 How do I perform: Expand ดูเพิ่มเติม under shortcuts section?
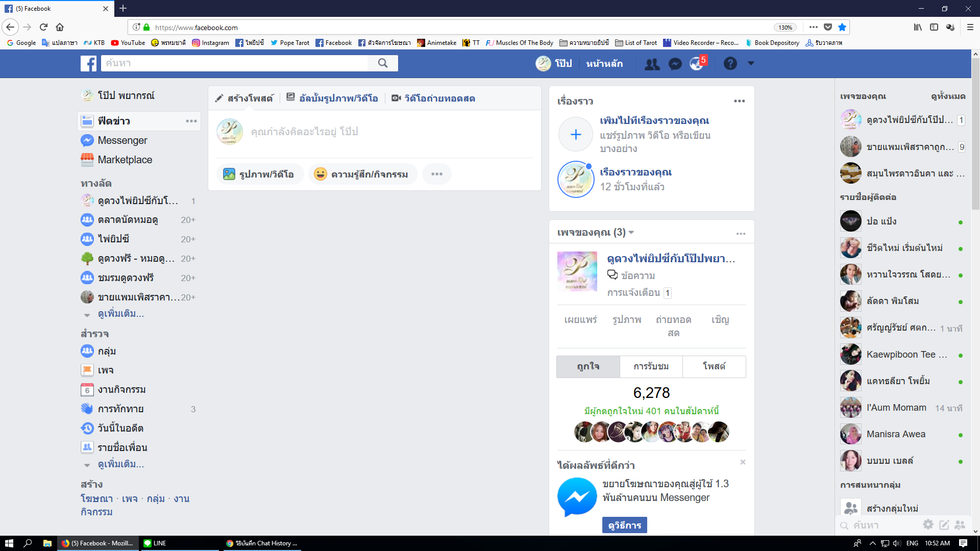[120, 314]
